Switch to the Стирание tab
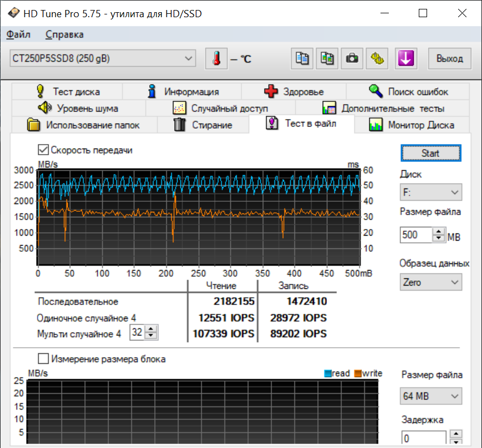This screenshot has height=448, width=482. tap(203, 125)
